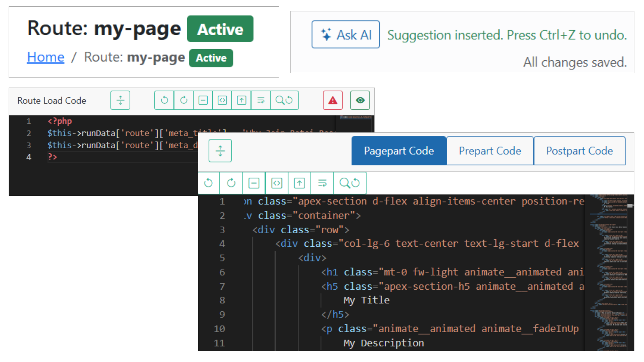Click search-replace icon in Route Load Code toolbar
Image resolution: width=644 pixels, height=362 pixels.
click(x=284, y=100)
